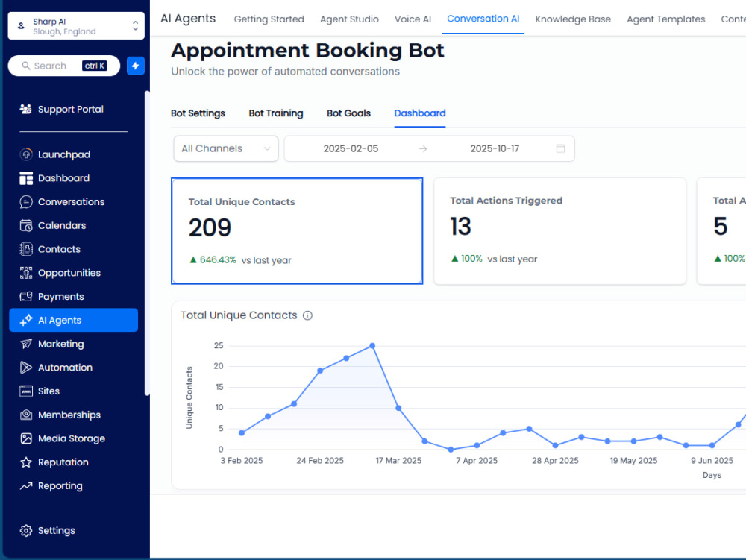
Task: Click the Reporting trend arrow icon
Action: (x=26, y=486)
